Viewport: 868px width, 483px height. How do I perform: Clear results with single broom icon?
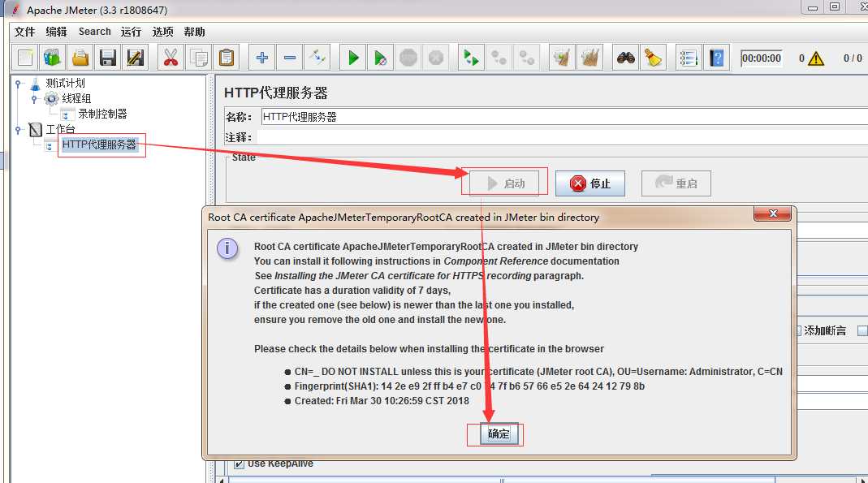(562, 58)
